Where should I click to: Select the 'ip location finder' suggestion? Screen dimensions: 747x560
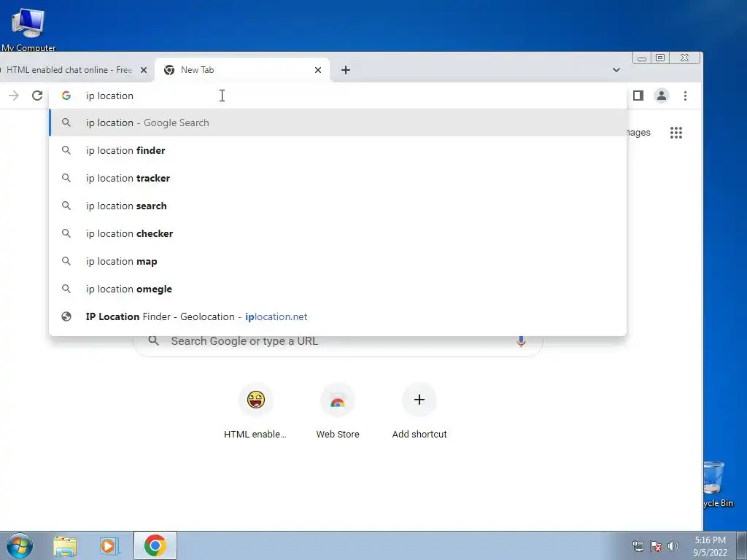pos(337,150)
